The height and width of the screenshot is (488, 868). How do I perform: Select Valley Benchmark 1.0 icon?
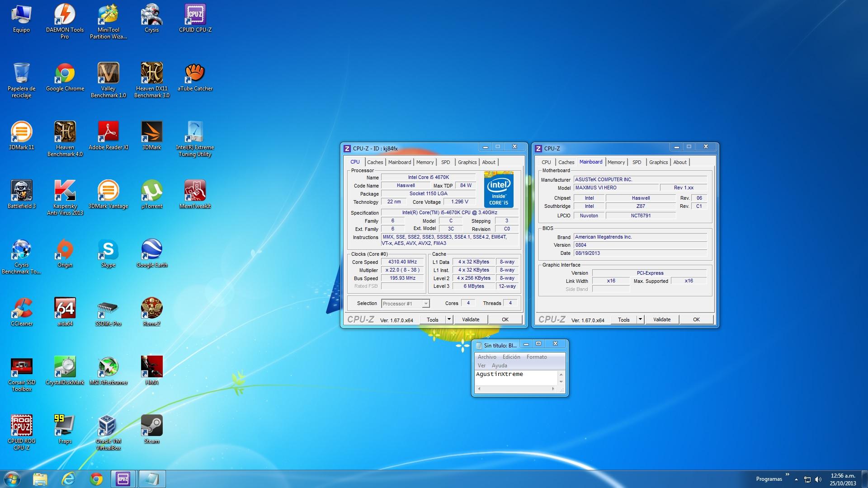pos(108,80)
